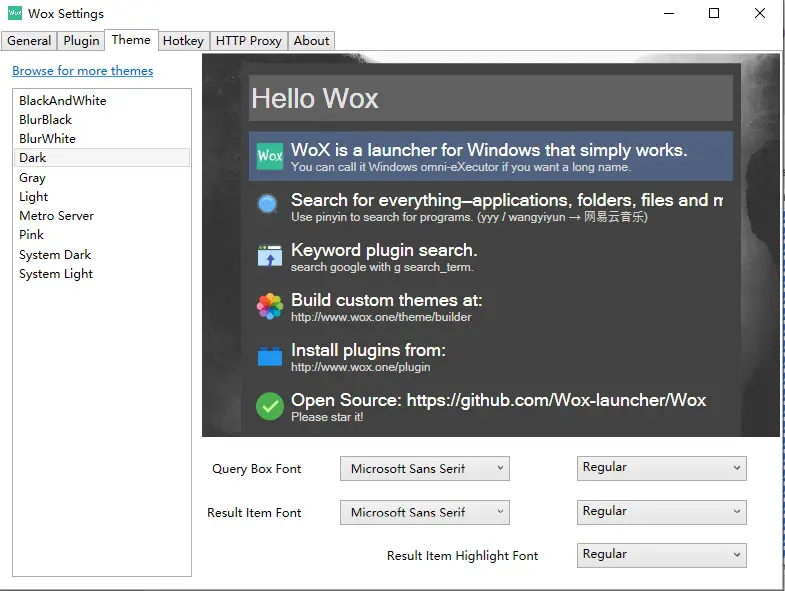Switch to the Light theme
785x591 pixels.
[x=102, y=197]
